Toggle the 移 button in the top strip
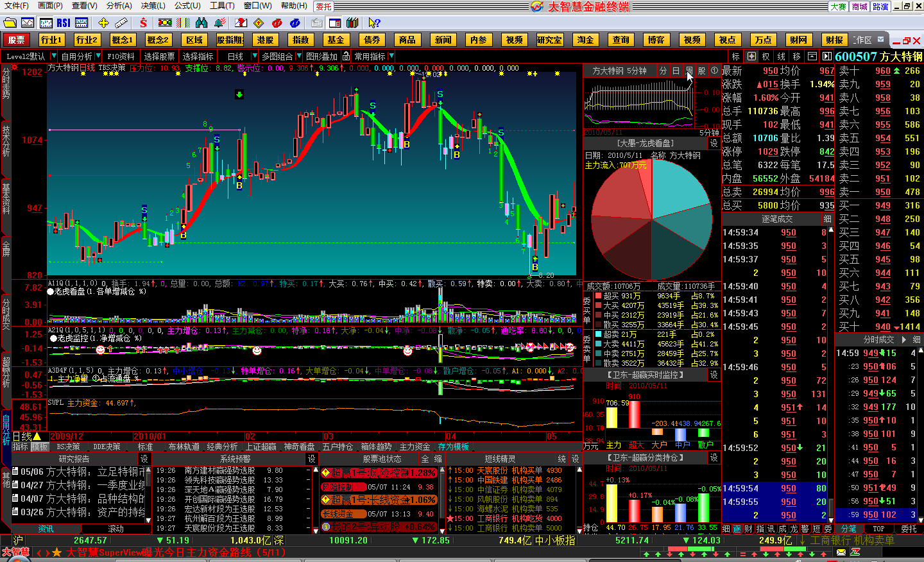This screenshot has height=562, width=924. pos(797,56)
